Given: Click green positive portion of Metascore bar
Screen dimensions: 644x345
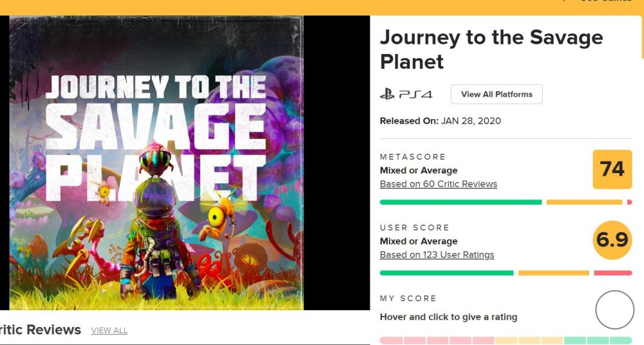Looking at the screenshot, I should [x=460, y=202].
